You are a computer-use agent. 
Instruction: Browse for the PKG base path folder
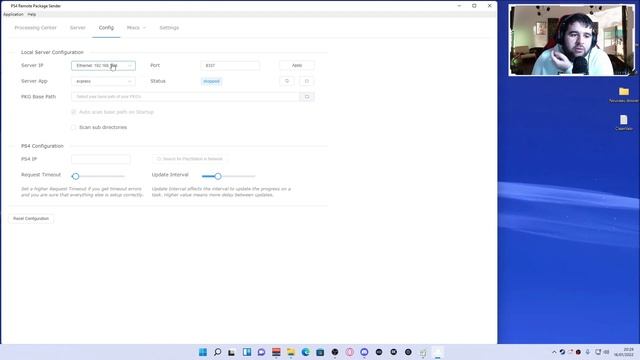307,97
